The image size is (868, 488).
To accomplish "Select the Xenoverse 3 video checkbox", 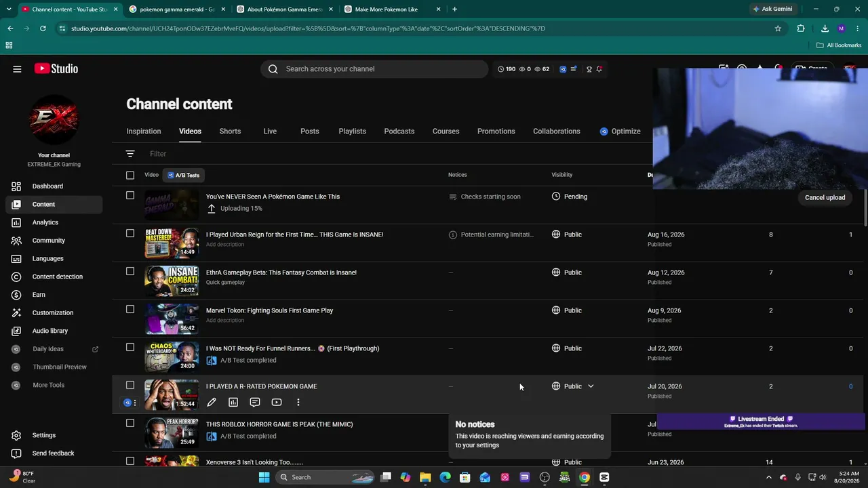I will 130,461.
